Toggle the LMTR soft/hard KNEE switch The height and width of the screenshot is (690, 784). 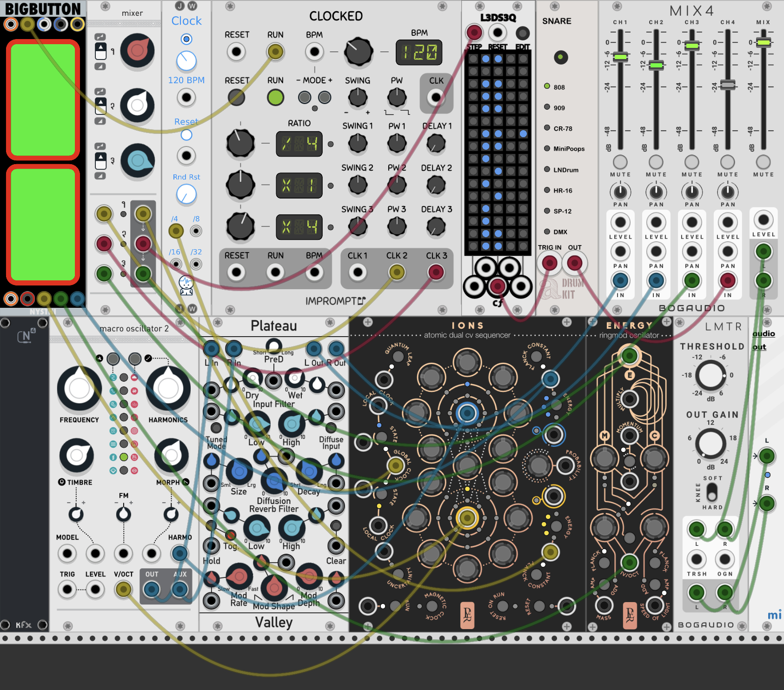click(x=712, y=491)
